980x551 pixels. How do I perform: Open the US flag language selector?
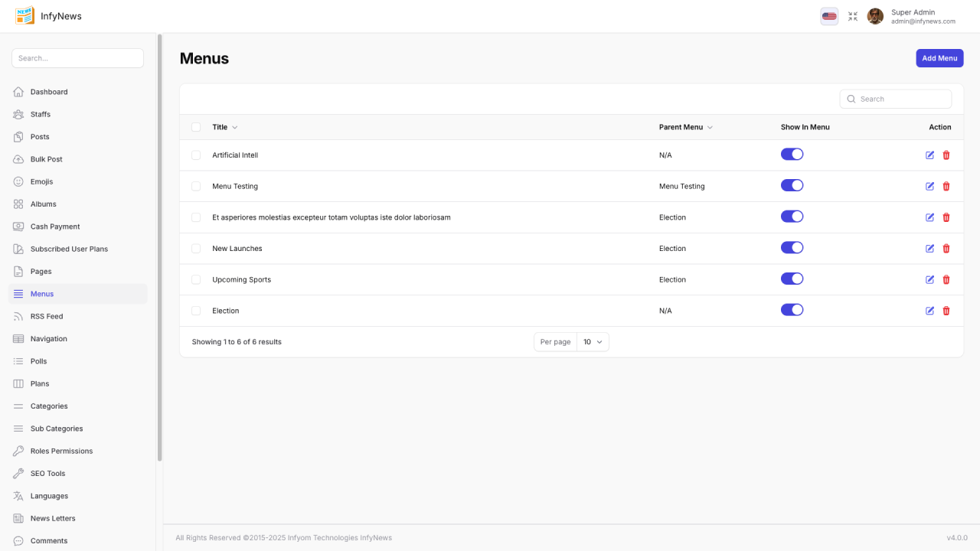tap(829, 16)
